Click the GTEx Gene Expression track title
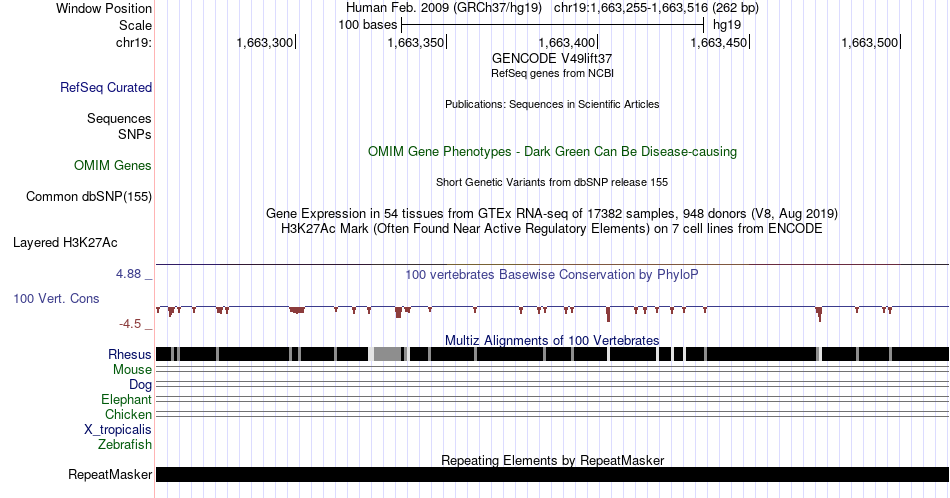Screen dimensions: 950x498 (x=552, y=213)
